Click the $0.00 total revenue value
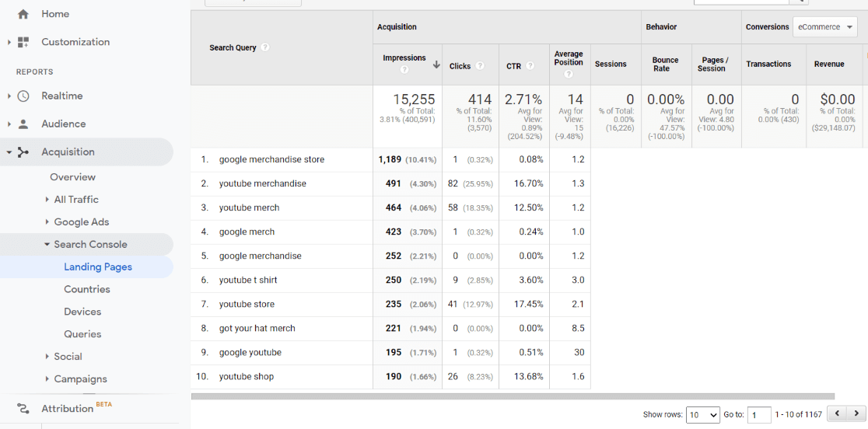 (838, 99)
